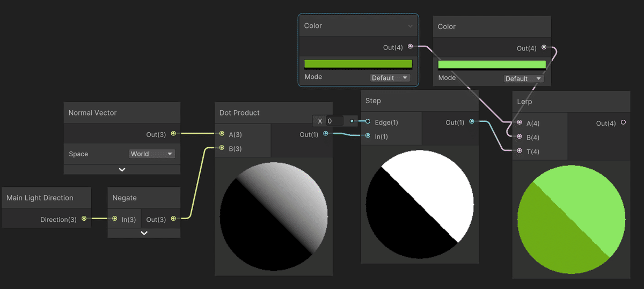Image resolution: width=644 pixels, height=289 pixels.
Task: Click the Dot Product B(3) input port
Action: pos(222,148)
